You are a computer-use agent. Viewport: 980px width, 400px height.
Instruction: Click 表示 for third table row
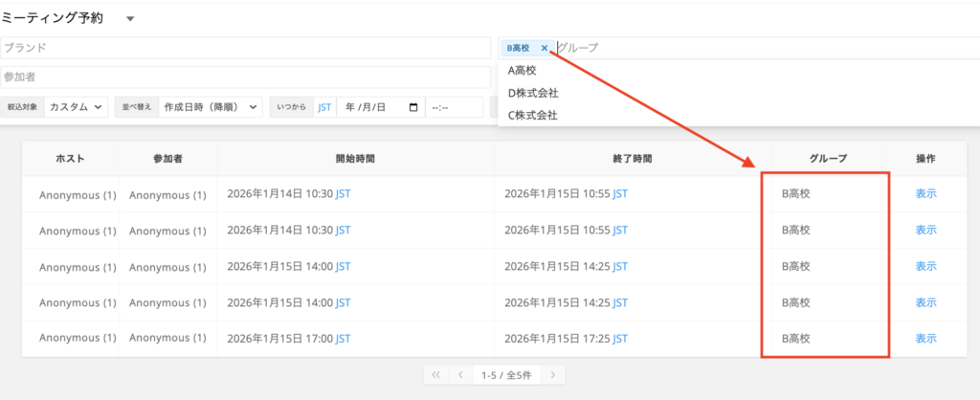coord(925,266)
